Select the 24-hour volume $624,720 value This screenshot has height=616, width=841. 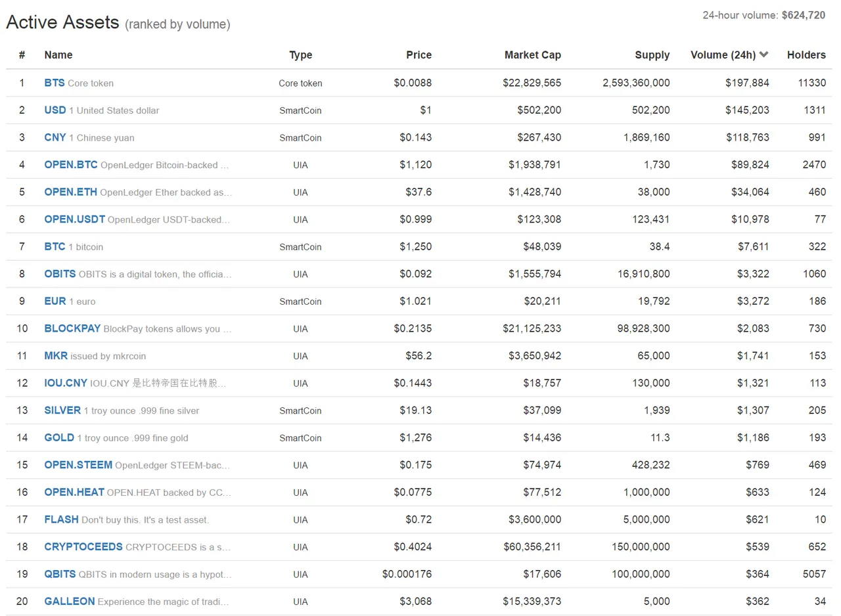804,15
